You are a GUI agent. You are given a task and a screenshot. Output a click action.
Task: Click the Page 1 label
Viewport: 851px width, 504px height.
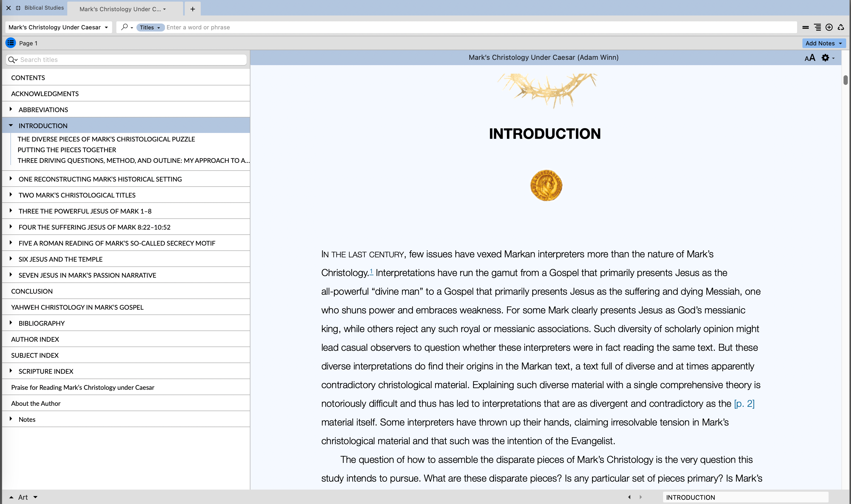tap(28, 43)
